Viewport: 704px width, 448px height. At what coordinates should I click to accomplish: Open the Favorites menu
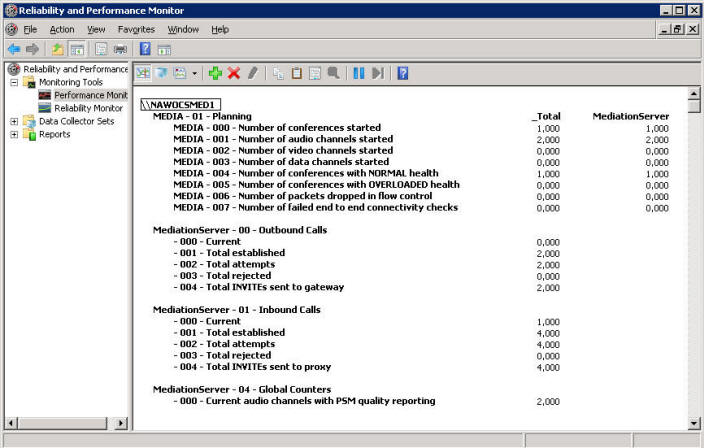coord(136,30)
